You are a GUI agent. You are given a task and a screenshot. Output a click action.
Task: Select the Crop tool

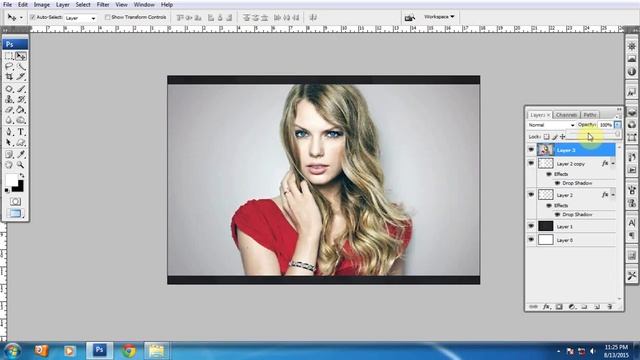pos(9,77)
